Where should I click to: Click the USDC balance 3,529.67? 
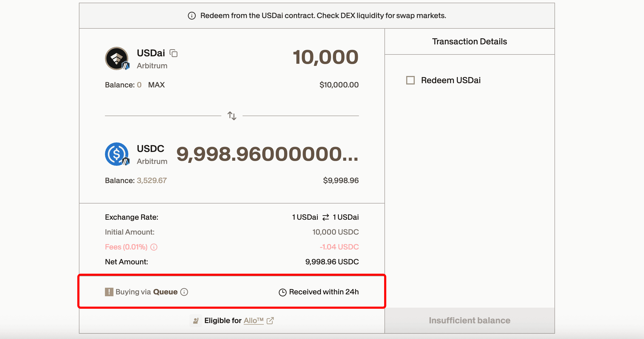click(152, 181)
